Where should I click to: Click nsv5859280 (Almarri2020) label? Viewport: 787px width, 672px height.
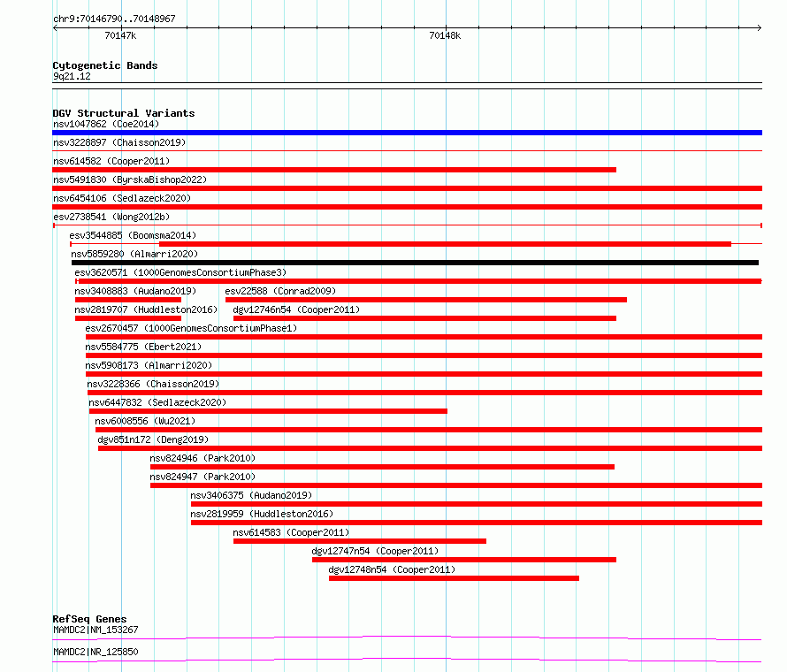[x=134, y=254]
